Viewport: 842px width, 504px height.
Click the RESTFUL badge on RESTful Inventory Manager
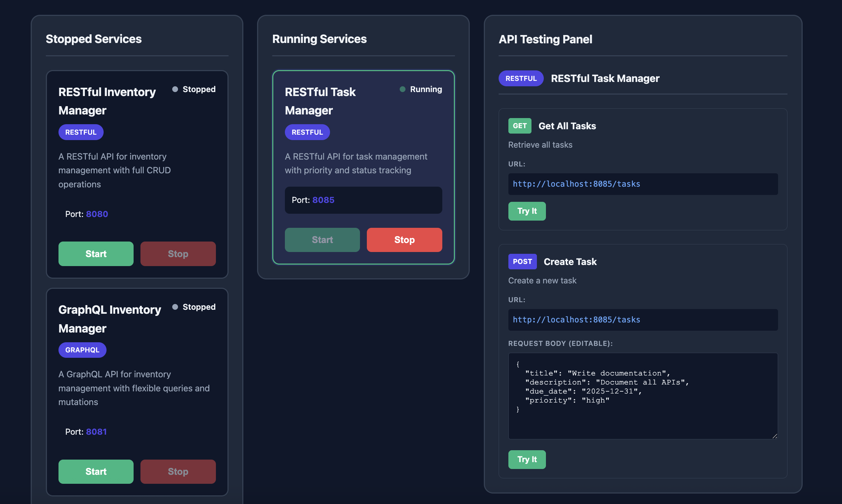point(81,132)
